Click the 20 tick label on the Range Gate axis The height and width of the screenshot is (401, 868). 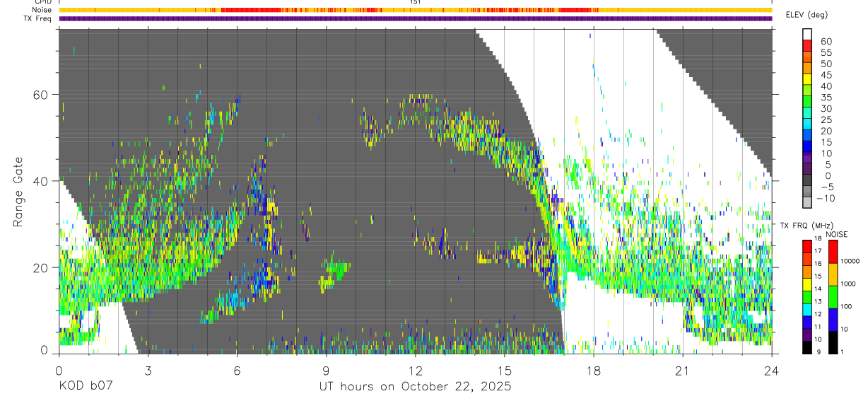[x=40, y=267]
